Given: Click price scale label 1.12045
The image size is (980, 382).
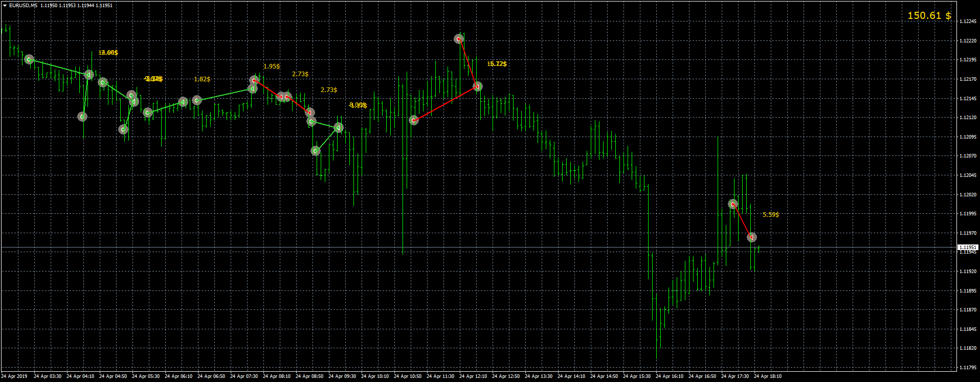Looking at the screenshot, I should point(968,175).
